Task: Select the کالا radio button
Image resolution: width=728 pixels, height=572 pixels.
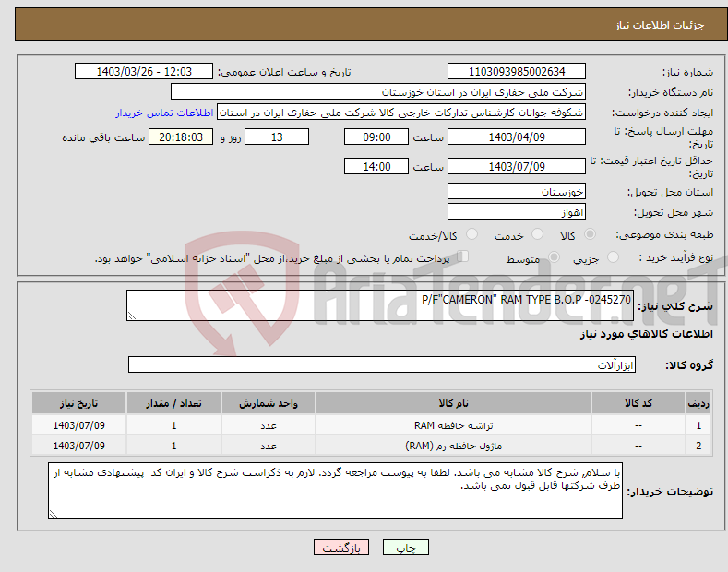Action: click(x=590, y=234)
